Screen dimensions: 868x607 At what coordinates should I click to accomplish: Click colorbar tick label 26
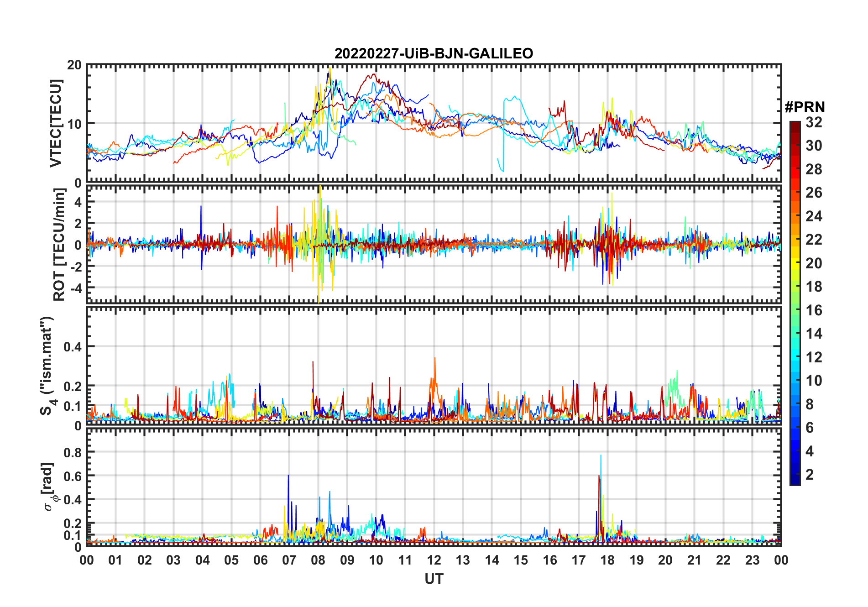tap(814, 193)
